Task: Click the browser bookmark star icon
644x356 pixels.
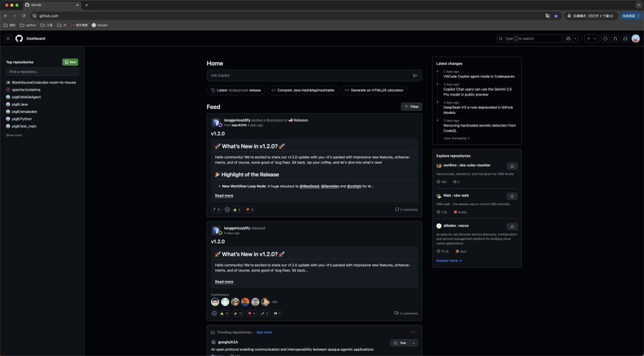Action: coord(556,16)
